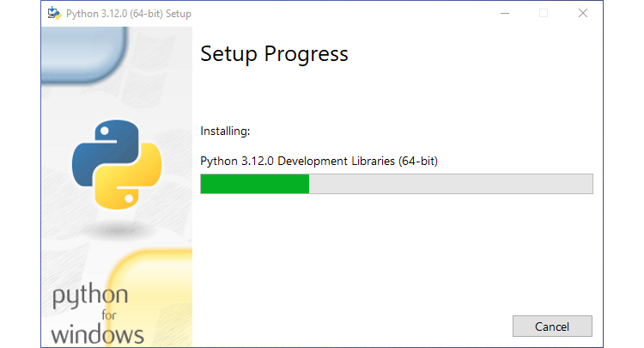Click the word python in the sidebar
The image size is (644, 348).
pos(89,296)
